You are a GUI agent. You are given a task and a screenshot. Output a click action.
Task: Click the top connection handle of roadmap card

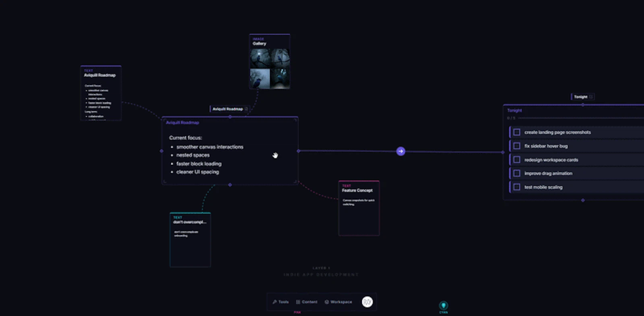point(230,117)
